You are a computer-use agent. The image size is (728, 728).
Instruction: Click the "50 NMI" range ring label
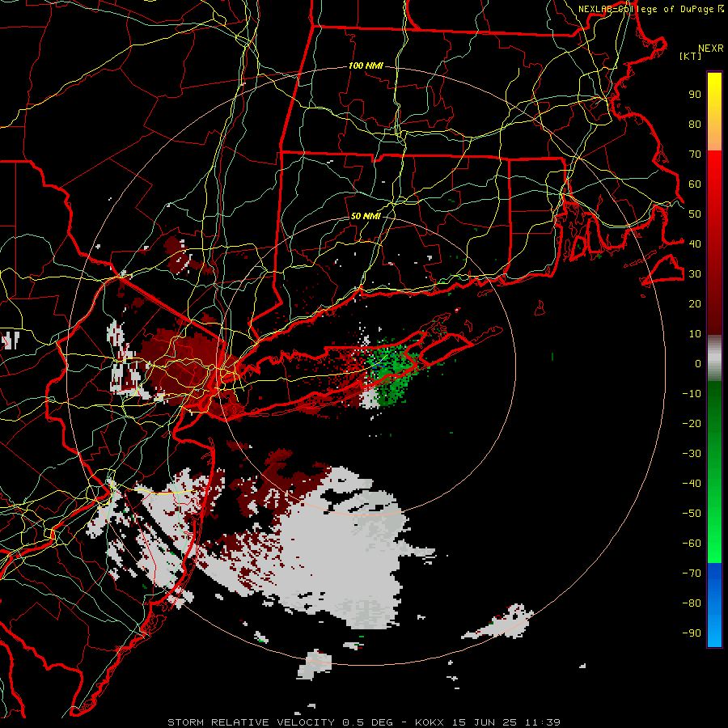pyautogui.click(x=366, y=216)
